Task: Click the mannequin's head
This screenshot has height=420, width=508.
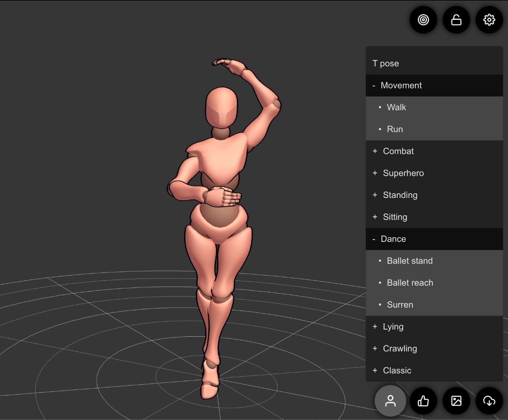Action: tap(221, 107)
